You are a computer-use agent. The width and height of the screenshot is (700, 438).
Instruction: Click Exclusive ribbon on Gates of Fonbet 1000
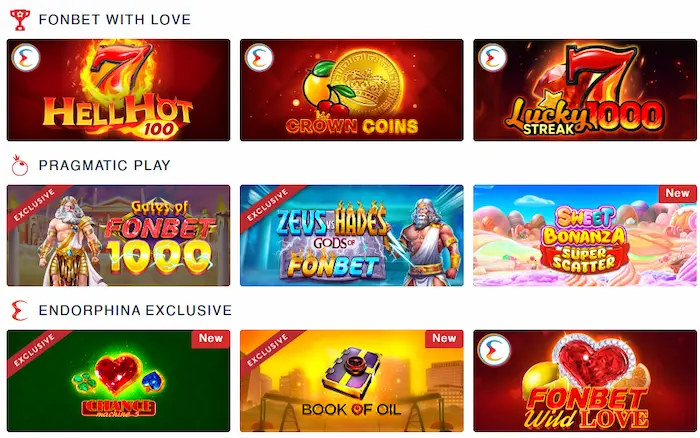[35, 204]
